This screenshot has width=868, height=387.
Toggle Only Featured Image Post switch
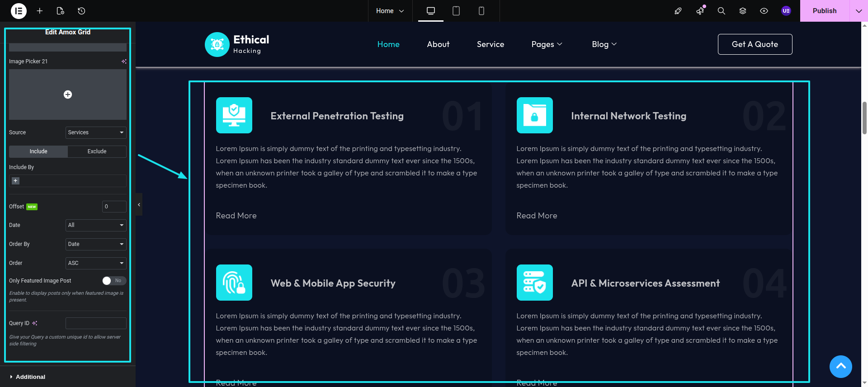coord(114,281)
